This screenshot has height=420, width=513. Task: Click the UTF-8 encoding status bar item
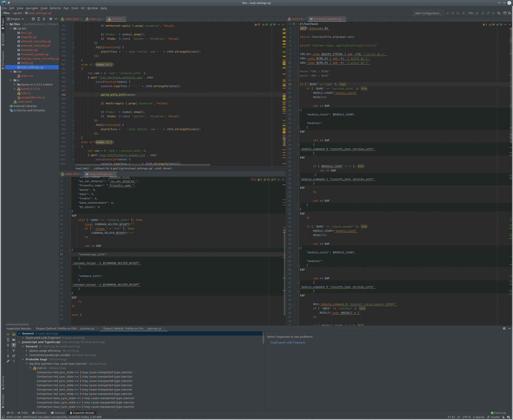click(466, 417)
